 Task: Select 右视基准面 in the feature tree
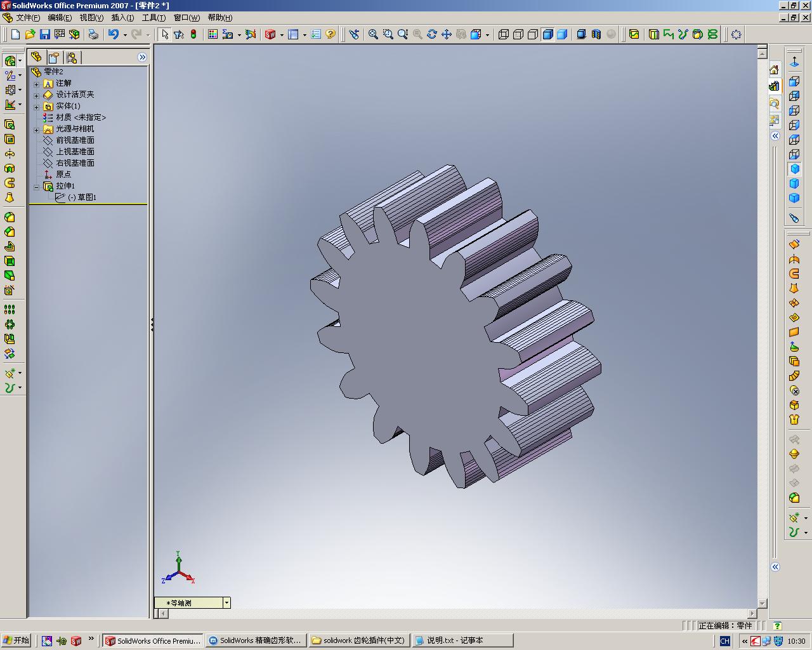(x=75, y=163)
